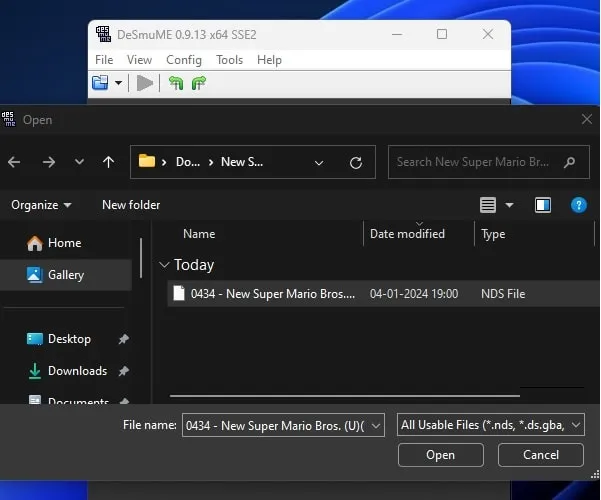
Task: Click New folder button
Action: pos(131,205)
